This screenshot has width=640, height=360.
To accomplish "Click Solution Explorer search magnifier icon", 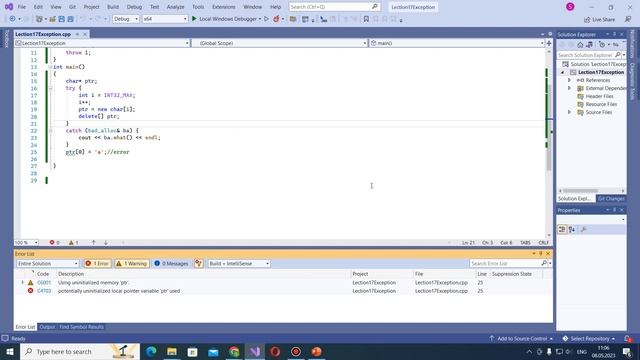I will tap(618, 55).
